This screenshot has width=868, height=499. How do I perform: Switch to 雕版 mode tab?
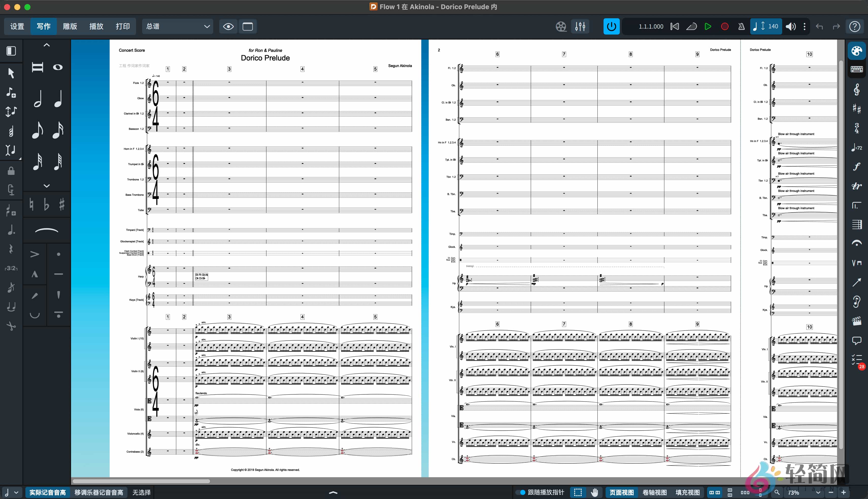[x=70, y=26]
